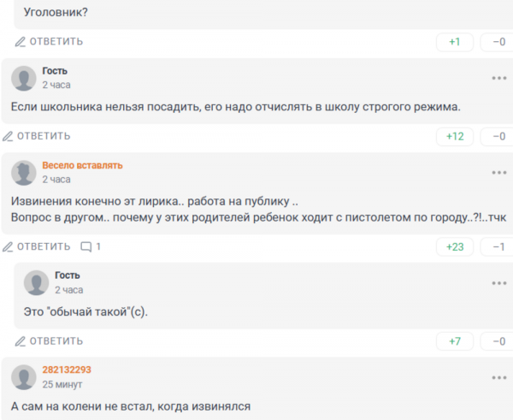Viewport: 513px width, 420px height.
Task: Upvote the 'обычай такой' reply (+7)
Action: 454,341
